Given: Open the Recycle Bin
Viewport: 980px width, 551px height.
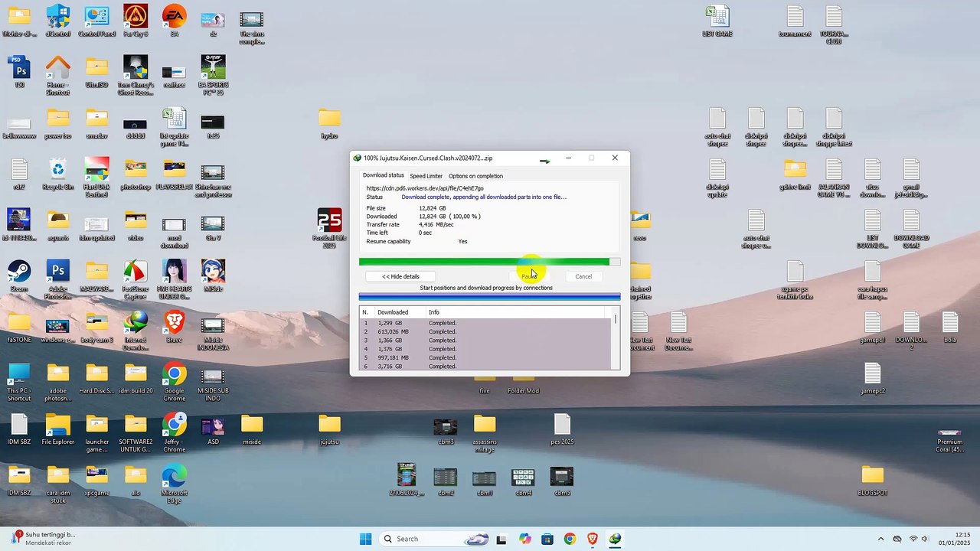Looking at the screenshot, I should click(x=58, y=174).
